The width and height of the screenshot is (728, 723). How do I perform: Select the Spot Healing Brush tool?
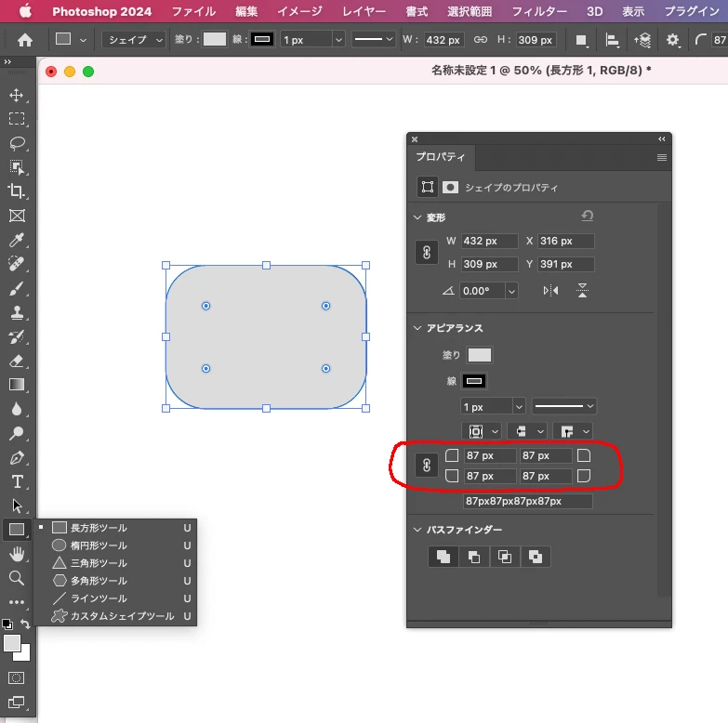[x=17, y=264]
